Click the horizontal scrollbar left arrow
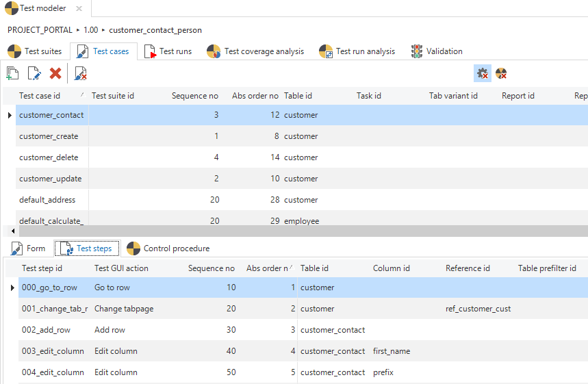The width and height of the screenshot is (588, 384). (x=13, y=231)
